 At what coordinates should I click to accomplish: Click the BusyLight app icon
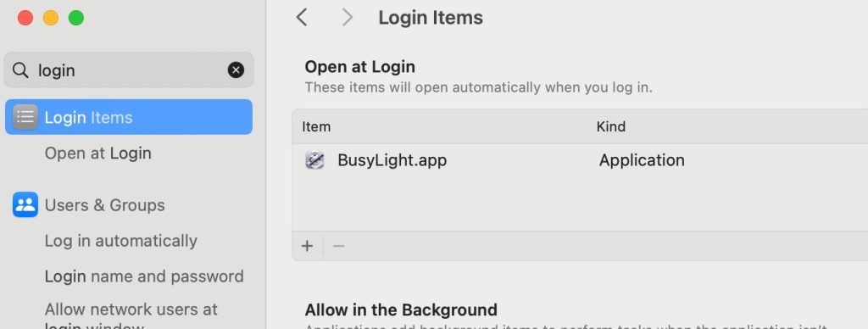click(314, 160)
